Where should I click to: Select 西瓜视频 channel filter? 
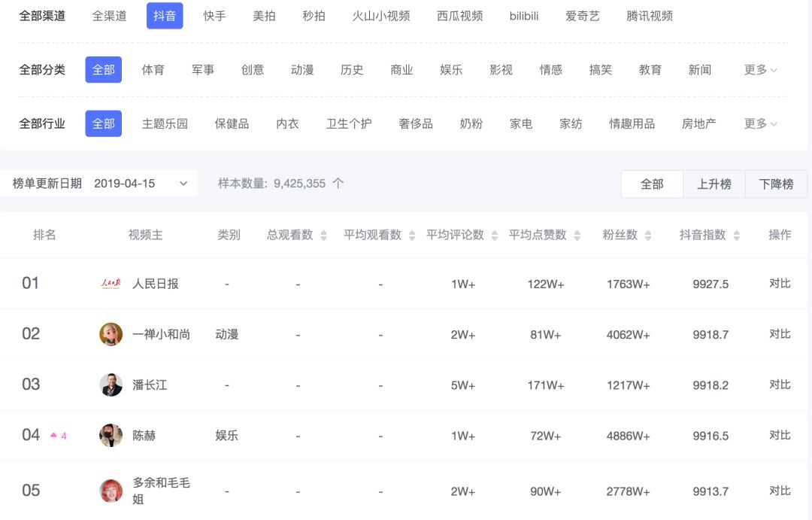coord(460,16)
